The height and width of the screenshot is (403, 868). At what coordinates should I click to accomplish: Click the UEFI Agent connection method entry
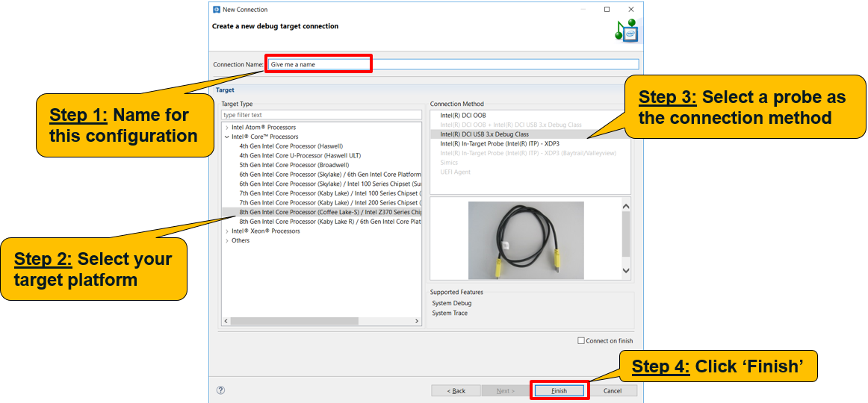pos(455,172)
